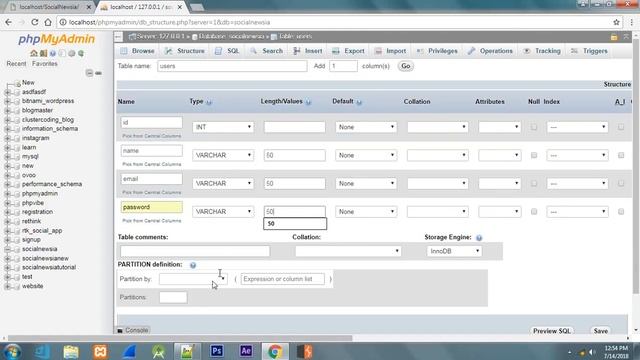
Task: Click the Type column help icon
Action: (209, 102)
